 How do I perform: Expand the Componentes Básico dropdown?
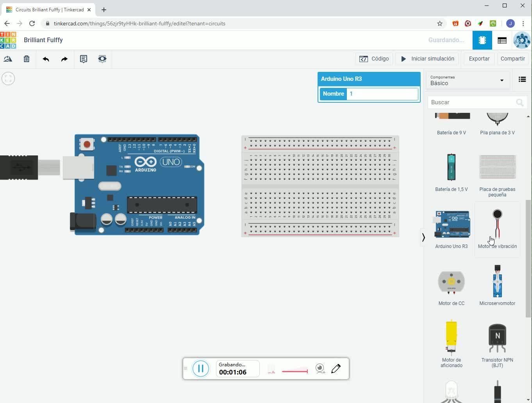click(x=468, y=80)
